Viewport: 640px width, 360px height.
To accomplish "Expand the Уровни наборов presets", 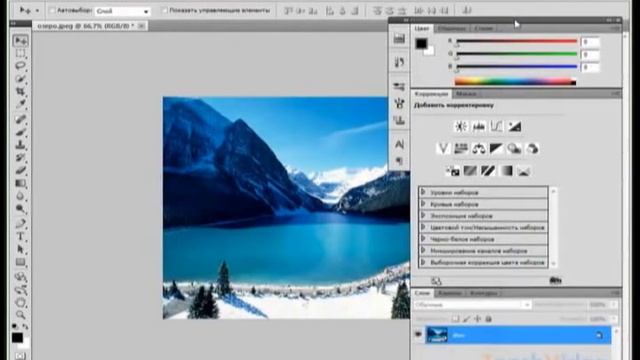I will (423, 192).
